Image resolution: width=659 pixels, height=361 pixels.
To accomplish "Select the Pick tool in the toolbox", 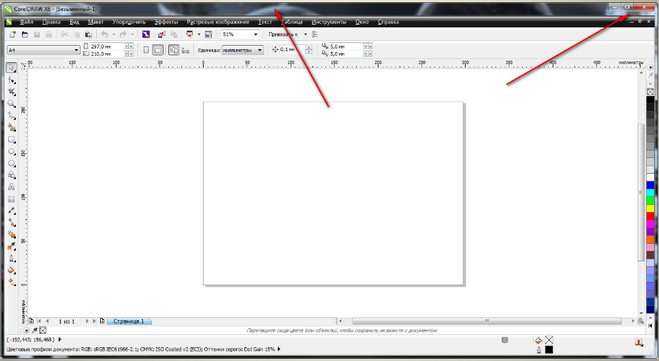I will (x=12, y=68).
